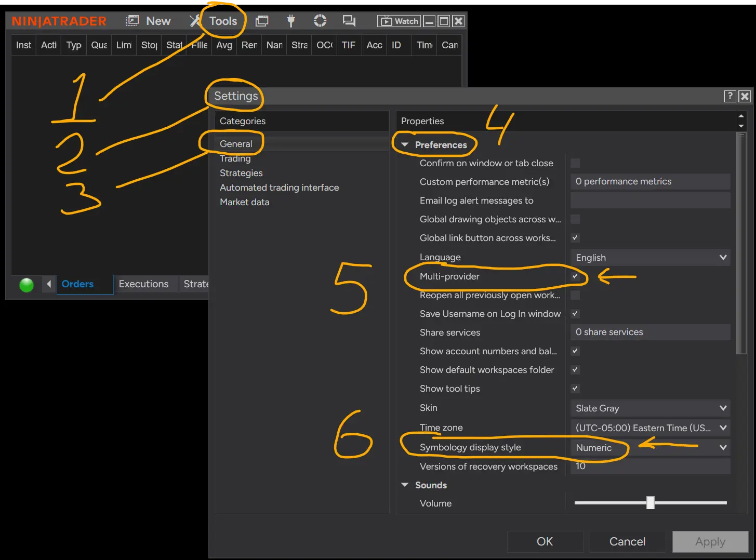Click the workspaces icon in Control Center

(x=262, y=21)
